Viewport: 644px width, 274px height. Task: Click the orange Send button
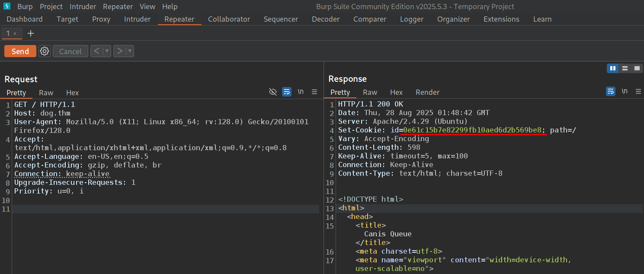click(20, 51)
